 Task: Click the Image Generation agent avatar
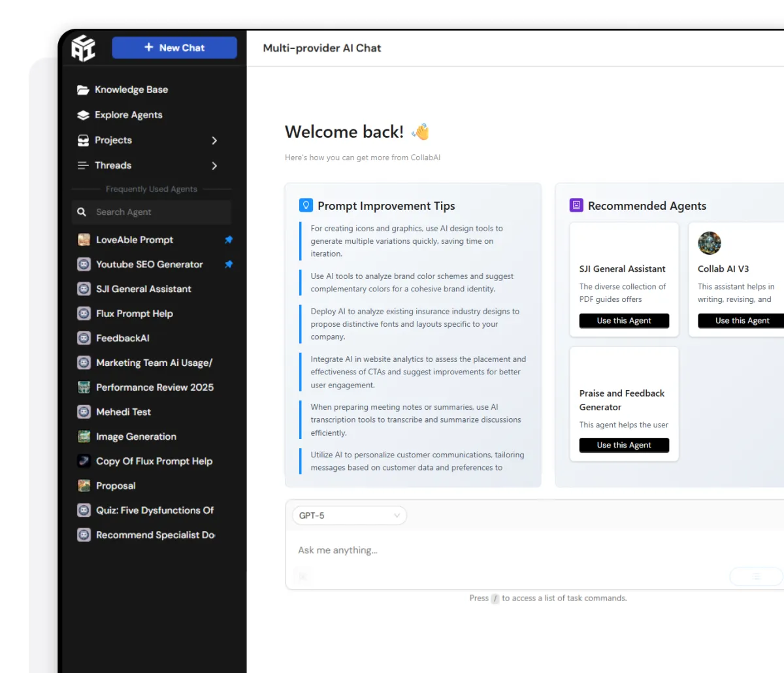click(x=84, y=436)
